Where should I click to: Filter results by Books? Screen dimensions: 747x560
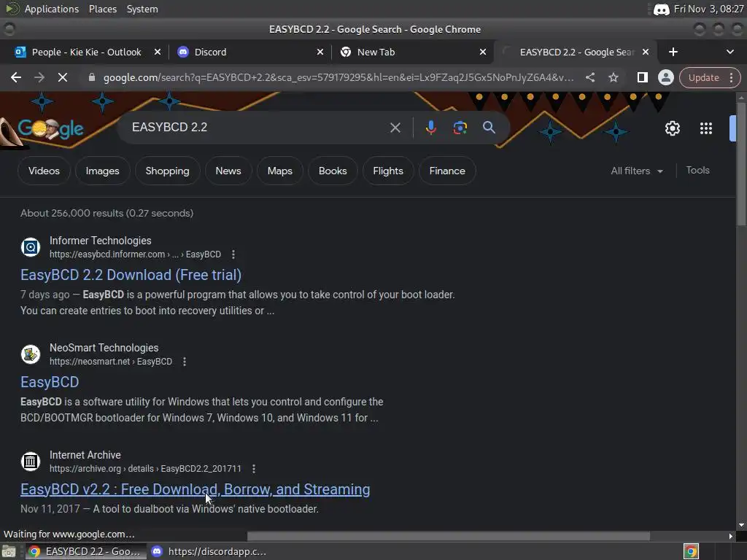[333, 171]
